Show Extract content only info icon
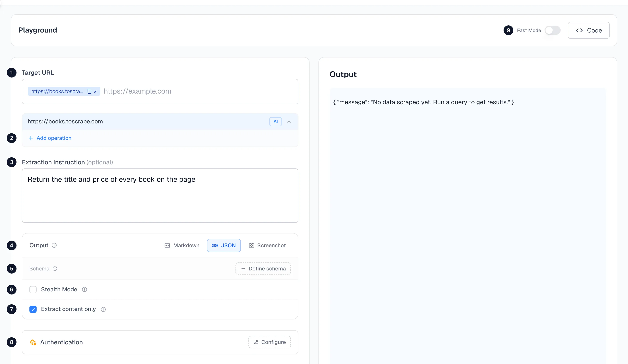 103,309
